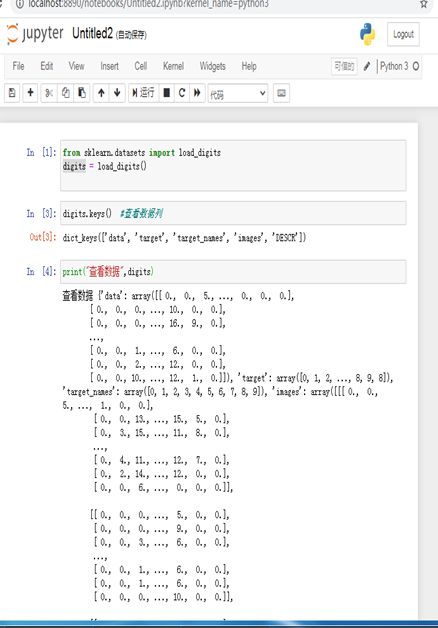Viewport: 438px width, 628px height.
Task: Copy selected cells icon
Action: 66,93
